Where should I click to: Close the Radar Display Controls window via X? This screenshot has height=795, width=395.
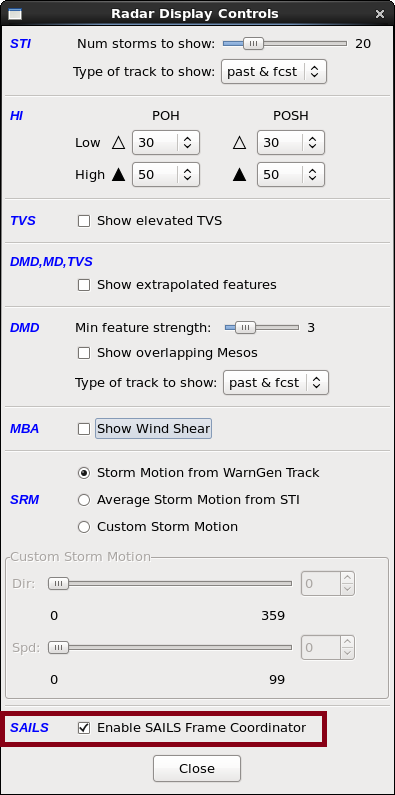pos(379,14)
